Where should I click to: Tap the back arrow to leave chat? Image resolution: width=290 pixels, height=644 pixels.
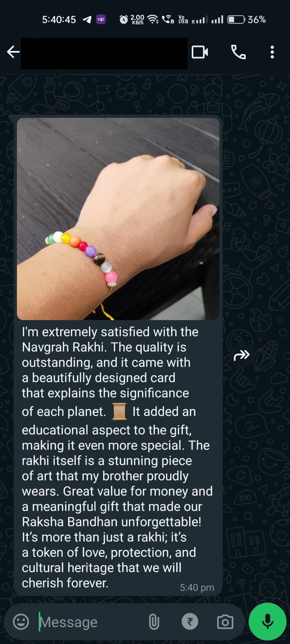click(x=13, y=52)
